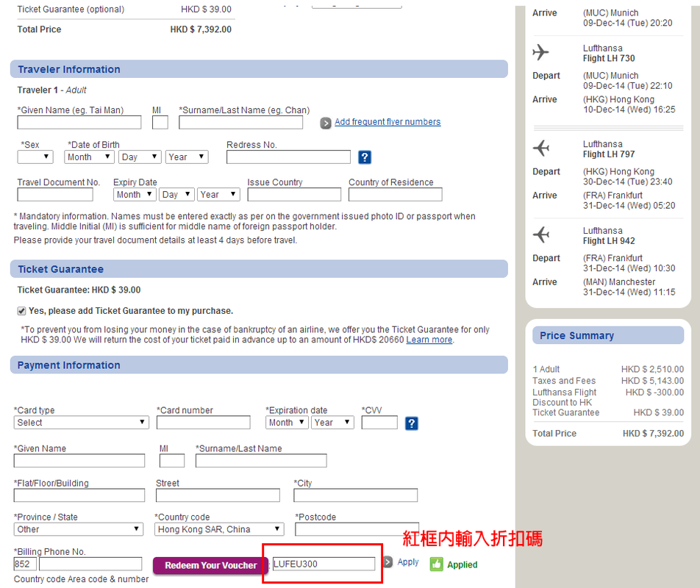Click the green thumbs-up Applied icon

437,564
